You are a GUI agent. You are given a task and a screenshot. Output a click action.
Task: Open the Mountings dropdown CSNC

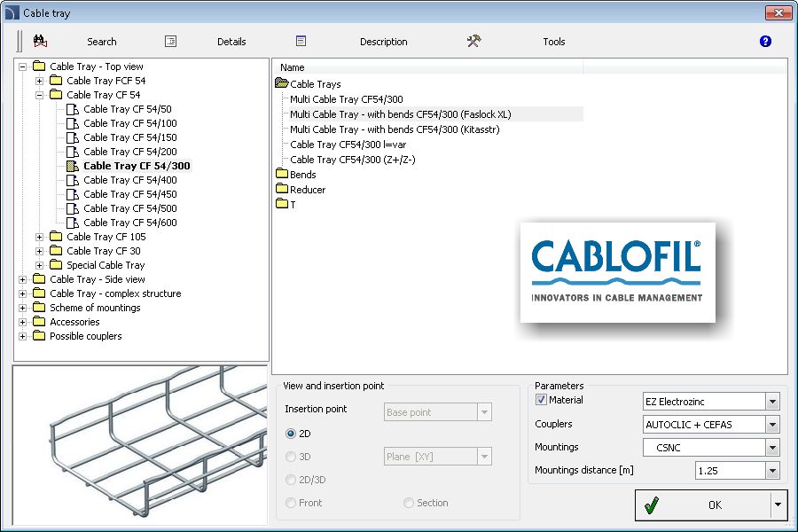click(772, 448)
